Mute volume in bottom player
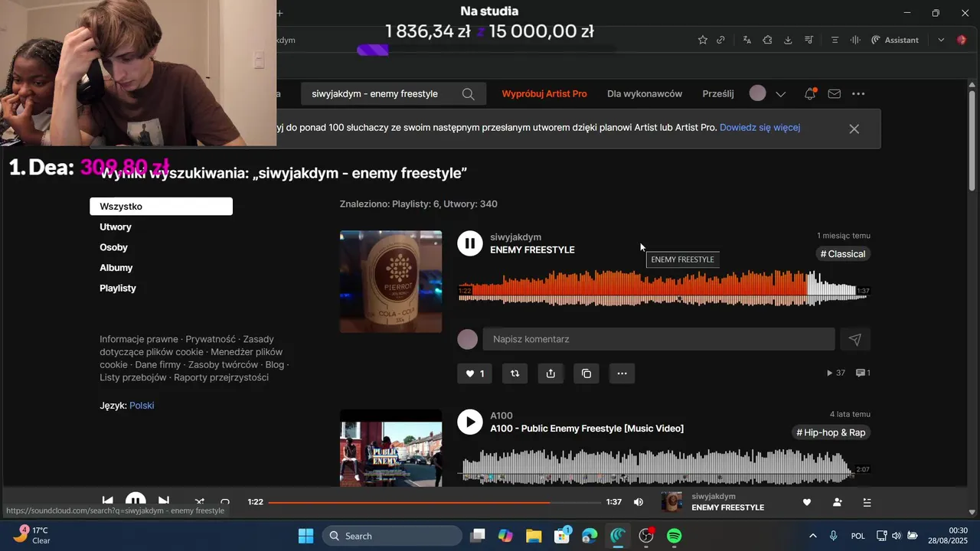The height and width of the screenshot is (551, 980). (x=639, y=502)
